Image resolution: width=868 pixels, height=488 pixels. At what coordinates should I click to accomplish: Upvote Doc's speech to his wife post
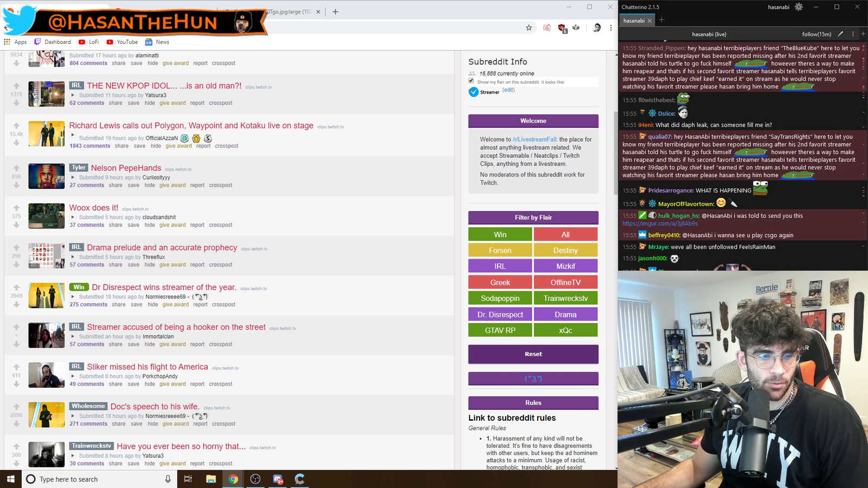[x=16, y=407]
